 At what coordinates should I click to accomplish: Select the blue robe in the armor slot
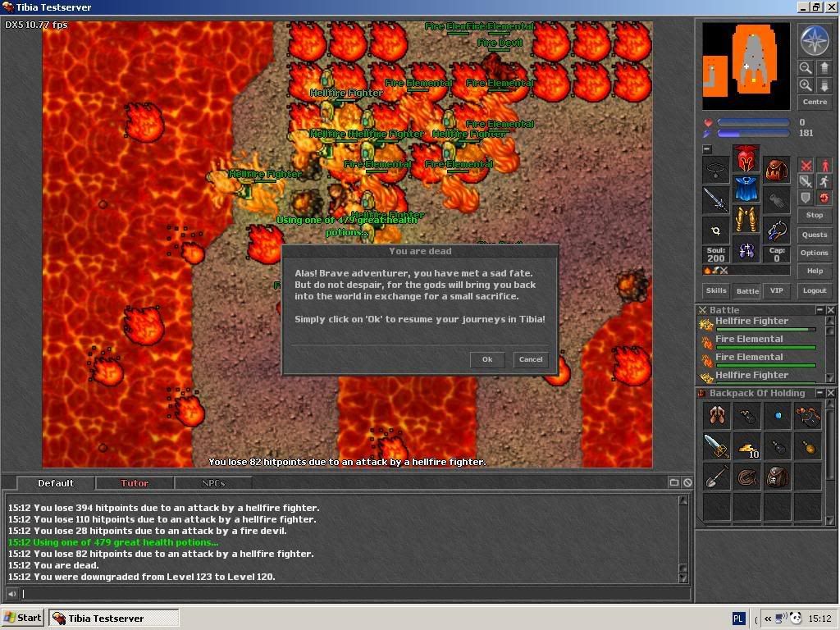point(746,189)
